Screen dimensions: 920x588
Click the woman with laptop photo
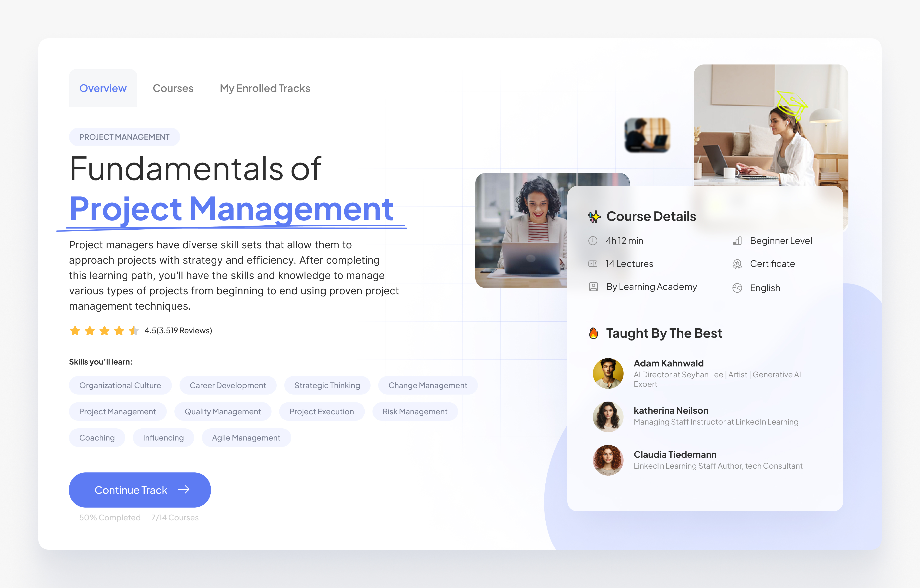click(x=771, y=125)
